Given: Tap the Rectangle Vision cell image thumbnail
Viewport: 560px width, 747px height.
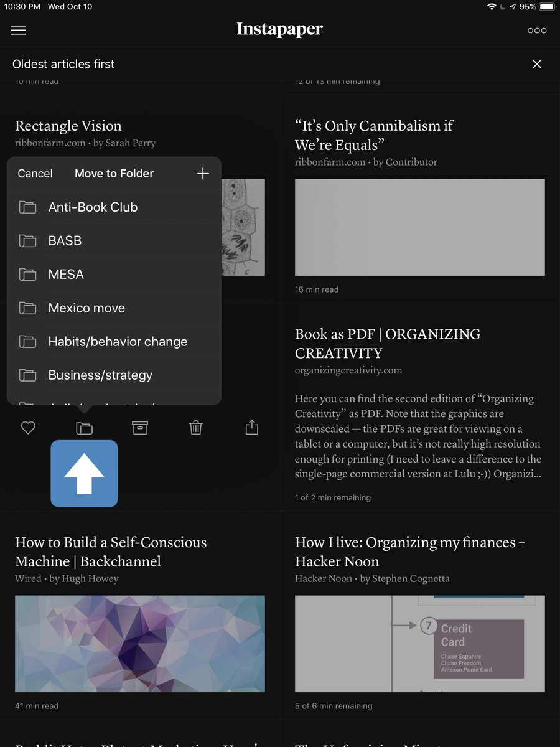Looking at the screenshot, I should (243, 227).
